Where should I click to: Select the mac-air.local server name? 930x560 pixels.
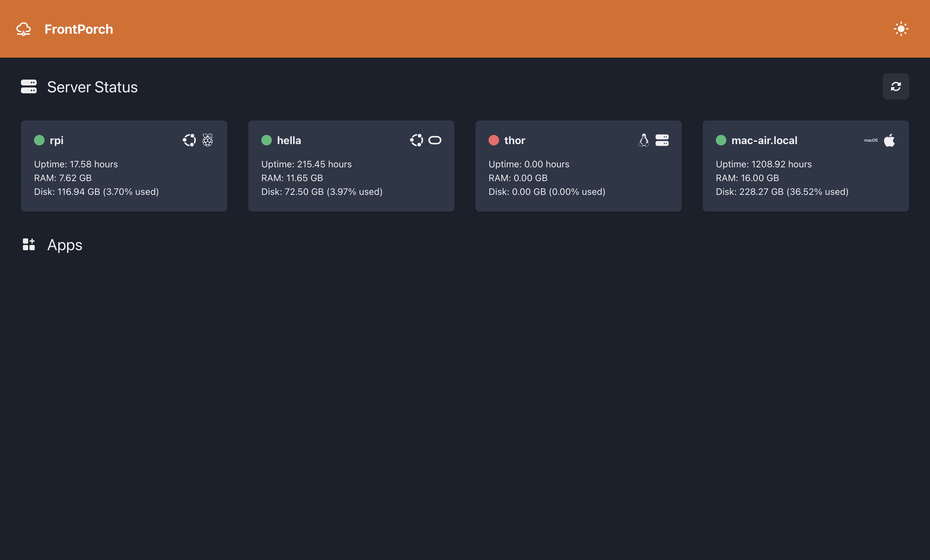(x=764, y=140)
